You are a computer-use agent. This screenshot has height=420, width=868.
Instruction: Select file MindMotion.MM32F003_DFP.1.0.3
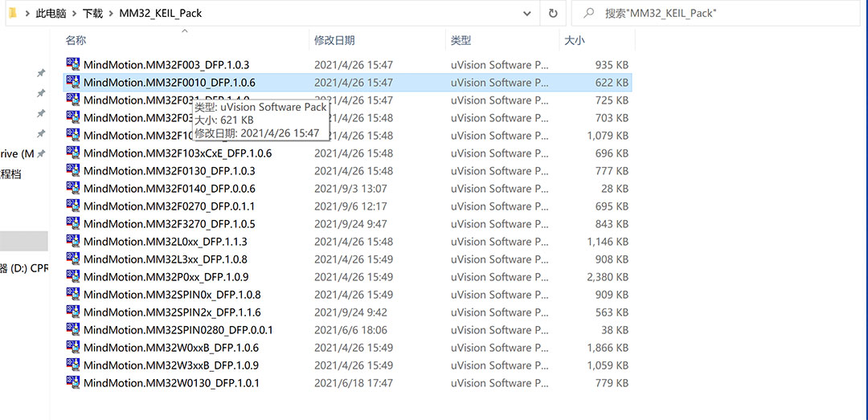coord(166,65)
